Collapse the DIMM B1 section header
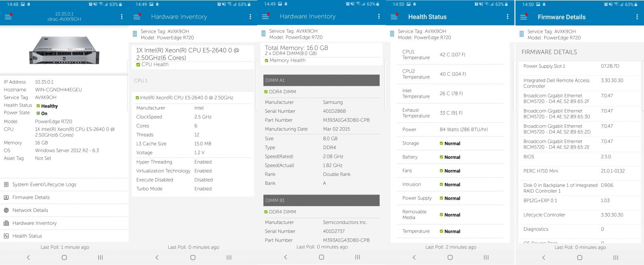The width and height of the screenshot is (644, 265). click(321, 200)
